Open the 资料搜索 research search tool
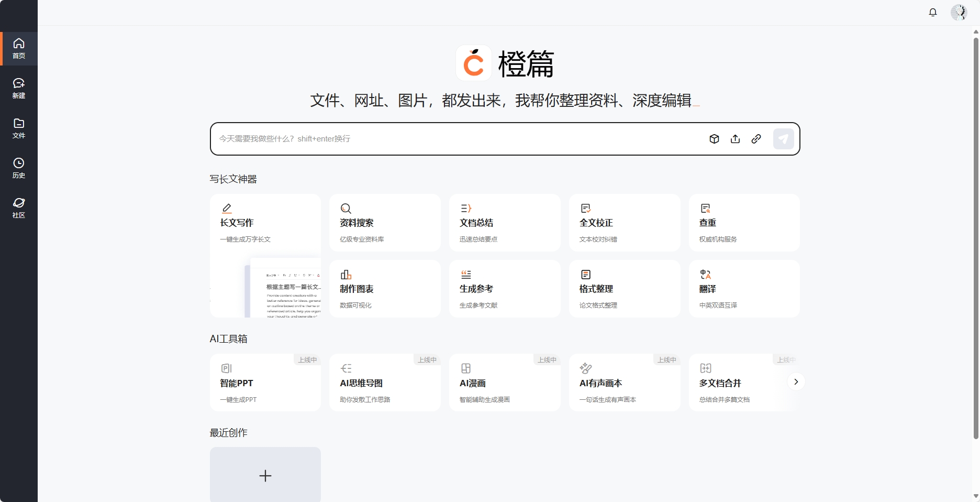The height and width of the screenshot is (502, 980). click(385, 223)
